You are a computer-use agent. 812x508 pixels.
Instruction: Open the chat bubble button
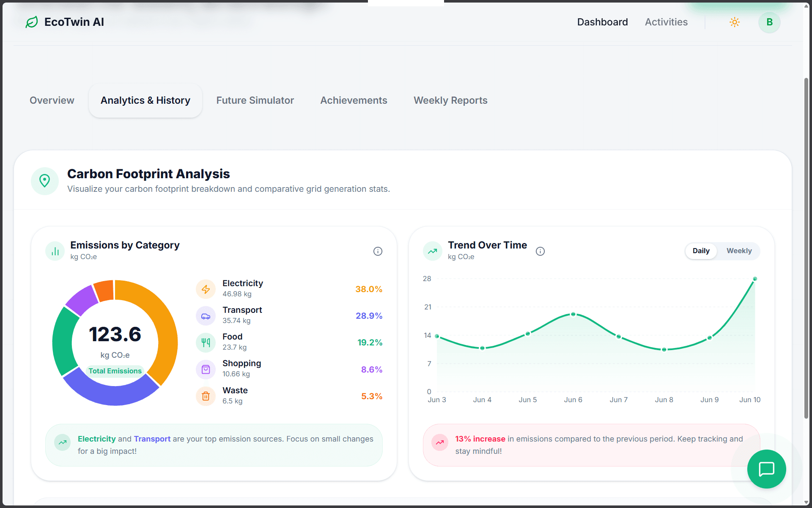coord(766,469)
